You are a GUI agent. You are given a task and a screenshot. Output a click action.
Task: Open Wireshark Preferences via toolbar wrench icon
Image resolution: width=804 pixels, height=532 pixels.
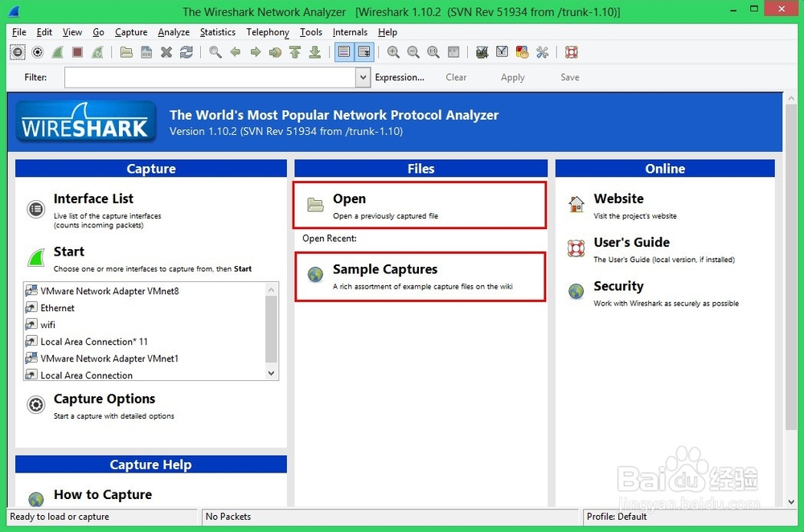pos(542,51)
